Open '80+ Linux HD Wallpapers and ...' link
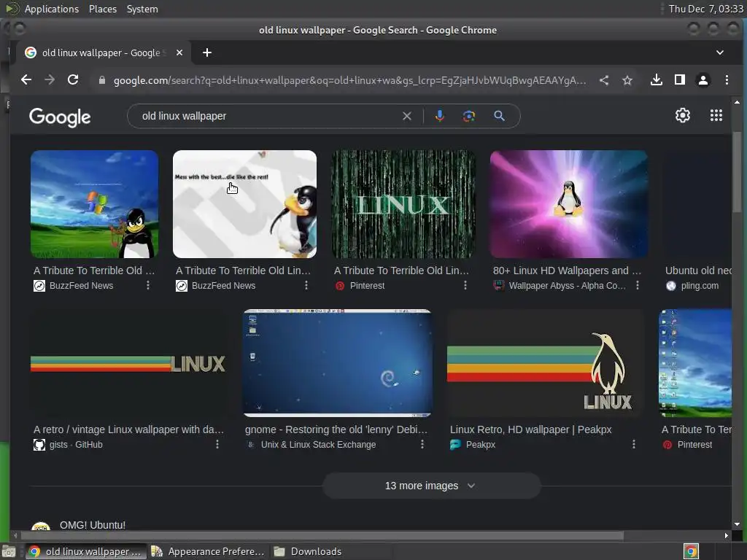 567,271
